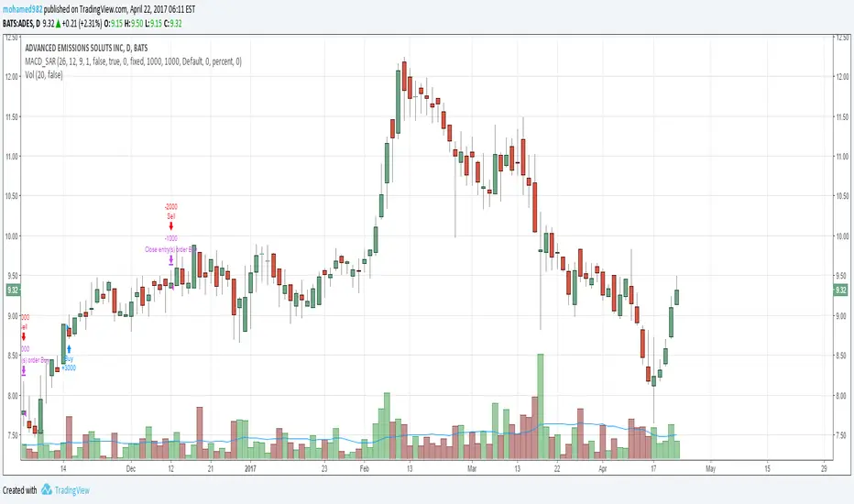Click the Vol (20, false) legend

(44, 74)
